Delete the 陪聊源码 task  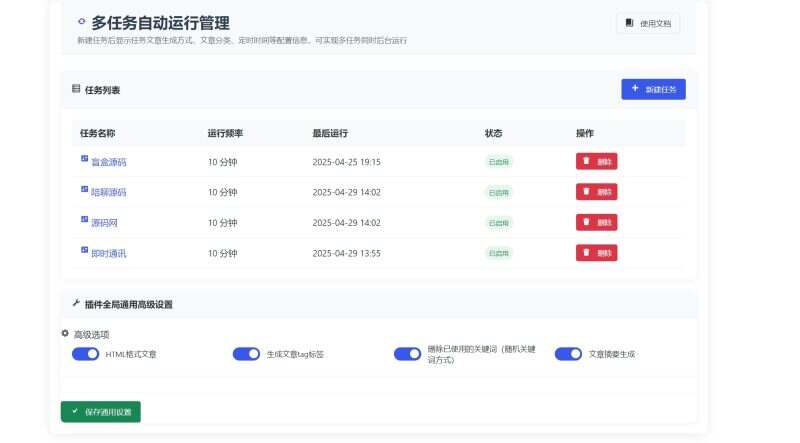(x=596, y=192)
